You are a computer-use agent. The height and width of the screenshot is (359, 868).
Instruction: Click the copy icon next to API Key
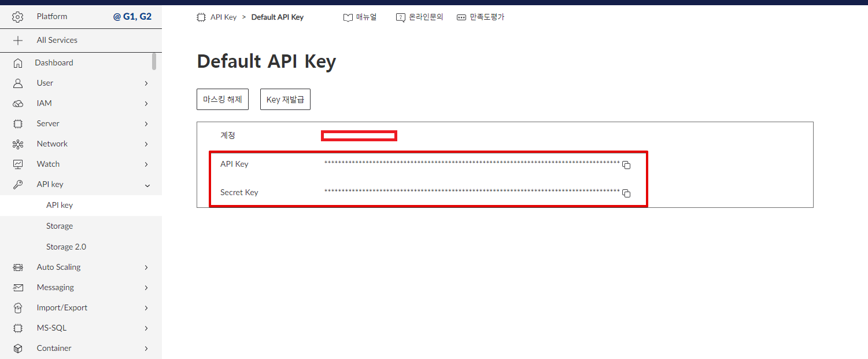(x=626, y=165)
